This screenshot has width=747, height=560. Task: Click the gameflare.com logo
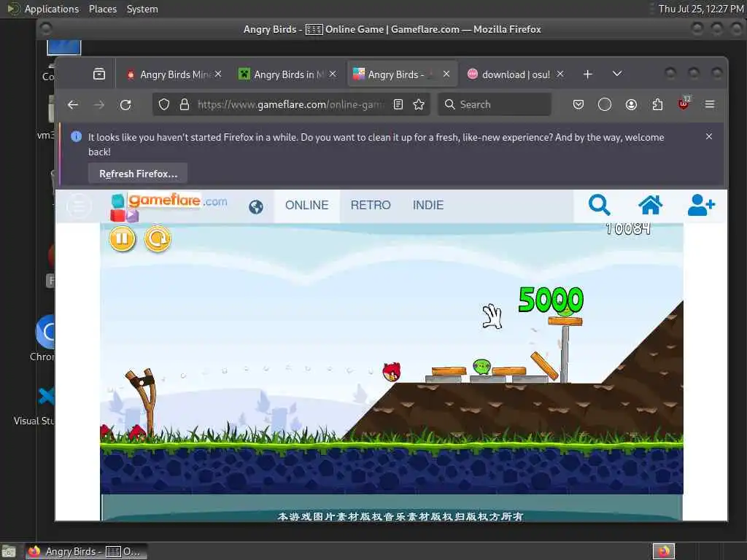(x=169, y=206)
